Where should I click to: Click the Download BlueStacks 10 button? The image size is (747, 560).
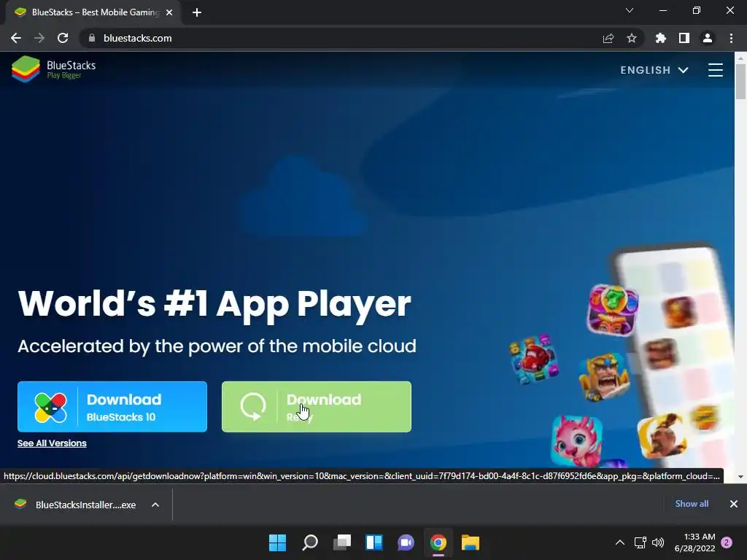tap(112, 407)
